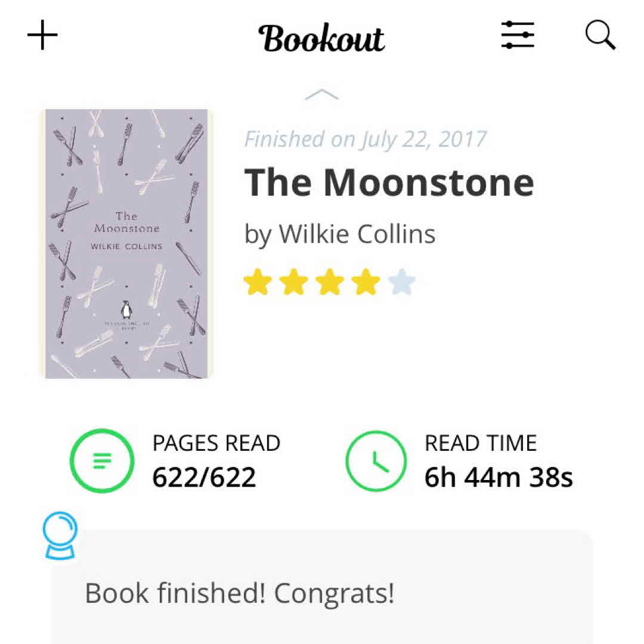Open The Moonstone title
The height and width of the screenshot is (644, 644).
(389, 182)
